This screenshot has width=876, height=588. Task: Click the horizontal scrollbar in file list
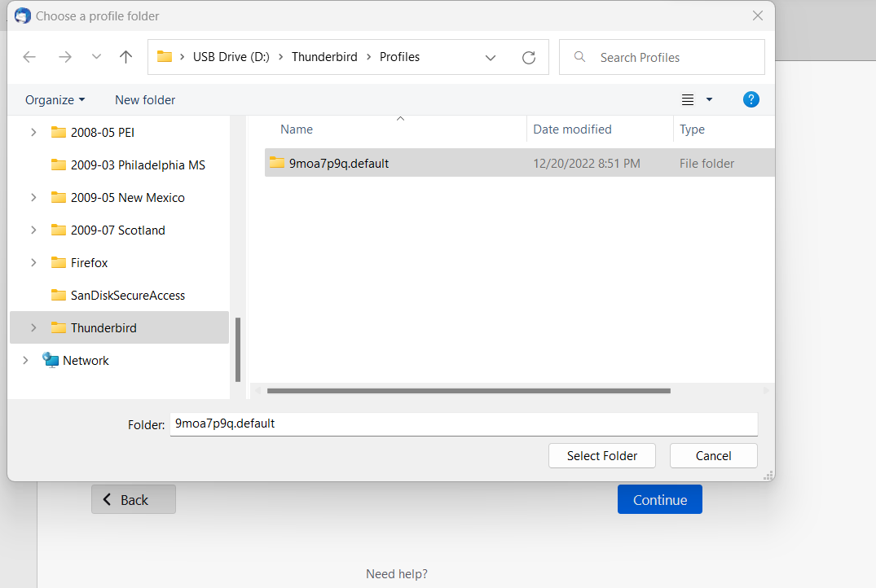[x=469, y=391]
